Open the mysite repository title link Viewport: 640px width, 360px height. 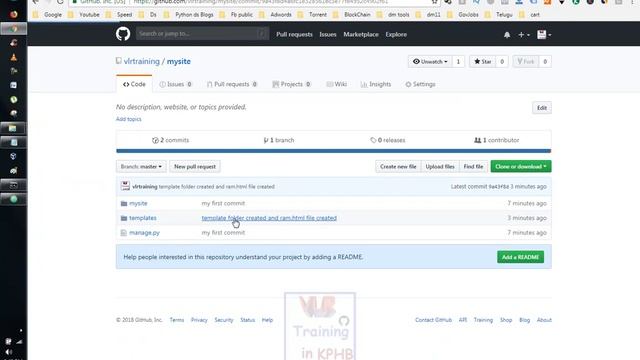pos(179,61)
